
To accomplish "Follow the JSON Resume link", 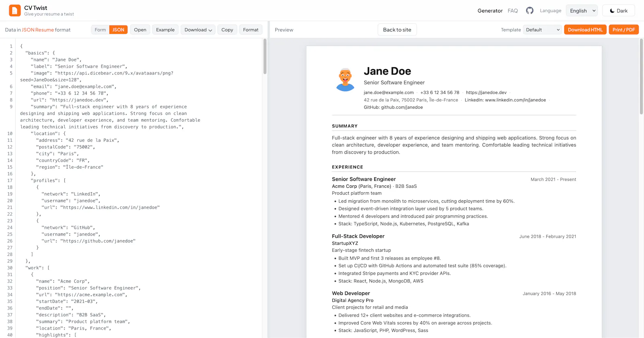I will pos(38,30).
